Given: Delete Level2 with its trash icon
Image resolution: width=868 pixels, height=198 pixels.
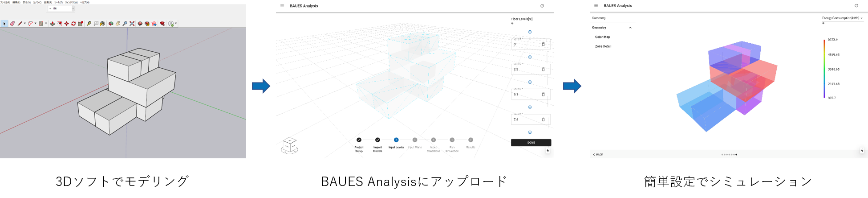Looking at the screenshot, I should [543, 69].
